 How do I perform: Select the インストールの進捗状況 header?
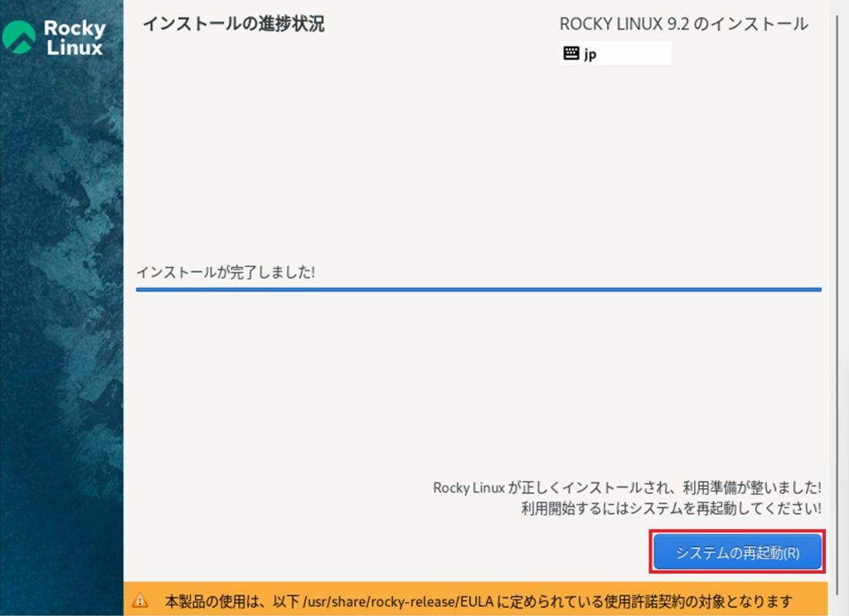tap(235, 25)
